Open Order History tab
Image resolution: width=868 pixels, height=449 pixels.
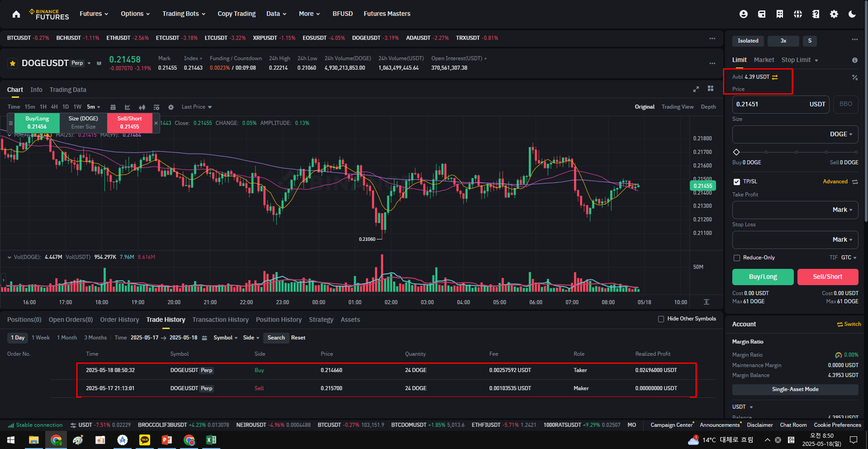120,320
